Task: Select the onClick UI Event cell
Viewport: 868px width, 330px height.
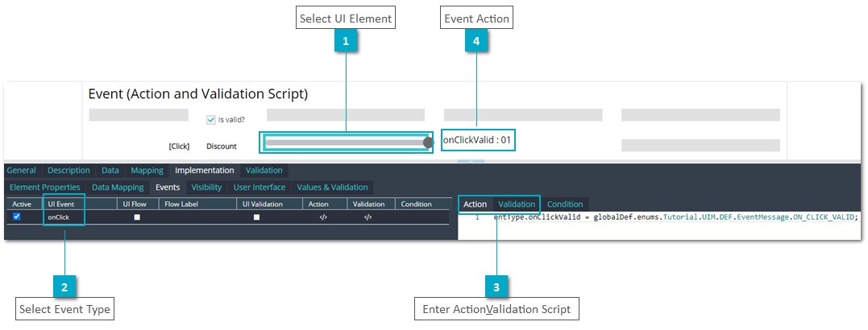Action: click(x=80, y=217)
